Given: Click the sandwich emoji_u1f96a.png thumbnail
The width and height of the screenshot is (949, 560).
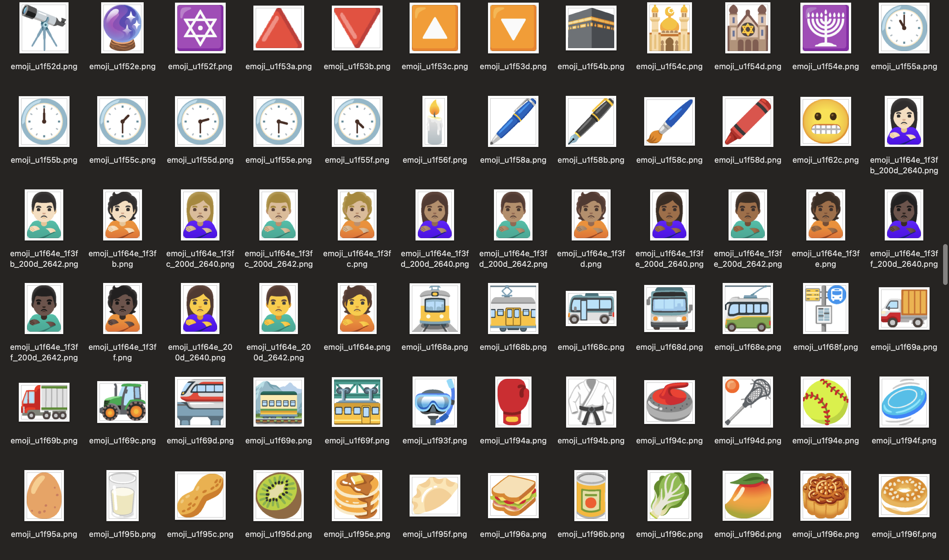Looking at the screenshot, I should click(513, 495).
